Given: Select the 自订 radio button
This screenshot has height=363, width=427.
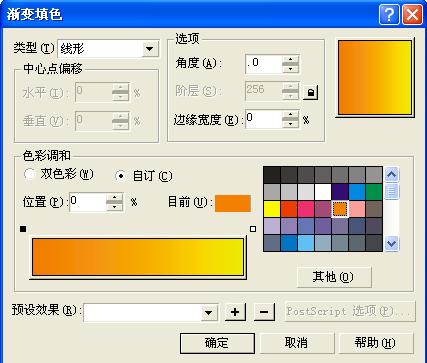Looking at the screenshot, I should coord(120,176).
